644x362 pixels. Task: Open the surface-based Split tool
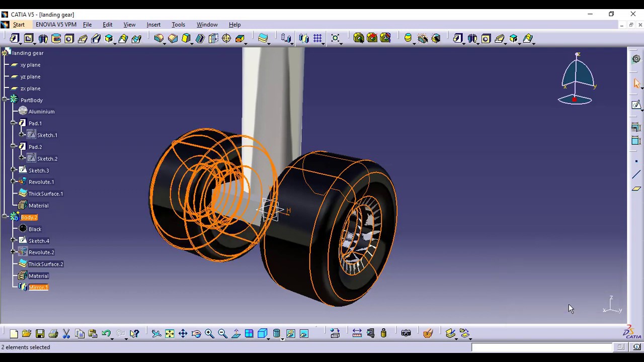[x=263, y=38]
